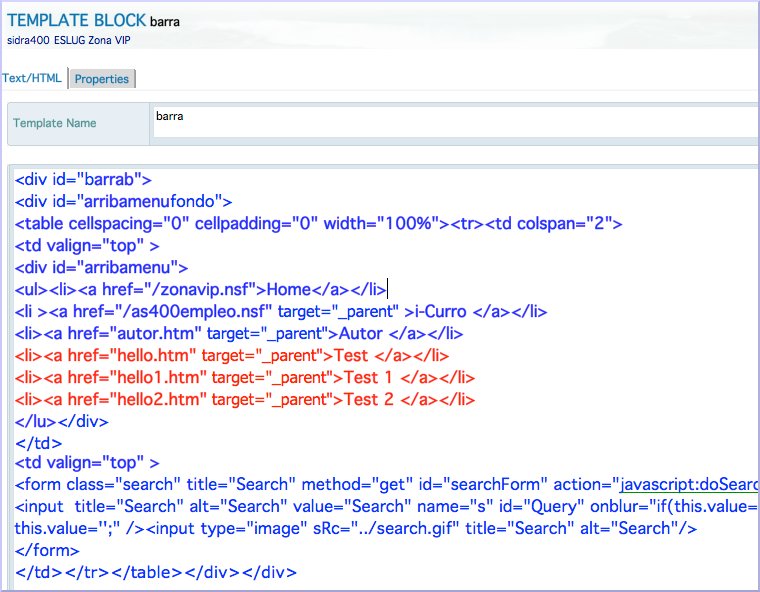Click the closing </form> tag line

tap(47, 551)
